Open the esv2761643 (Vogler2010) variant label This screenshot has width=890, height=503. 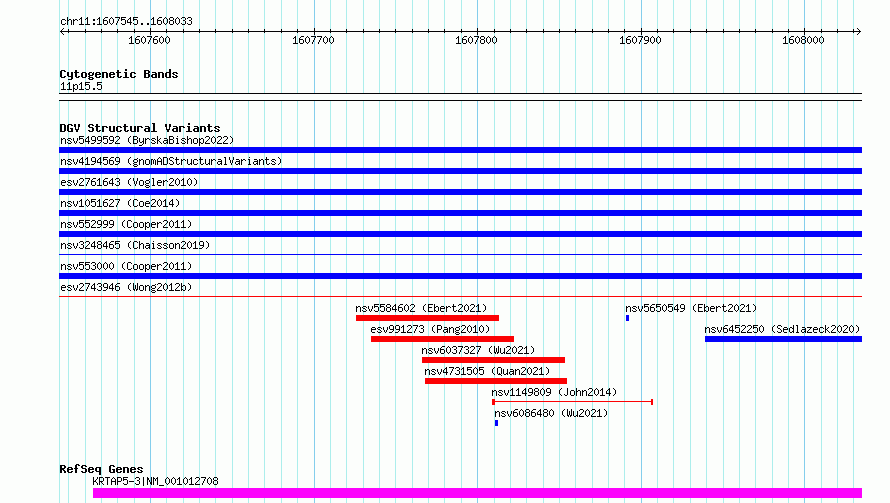(129, 182)
